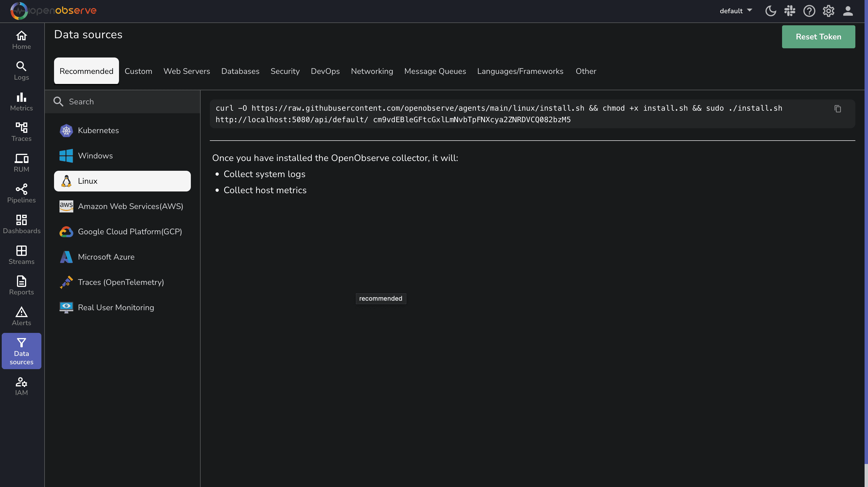The image size is (868, 487).
Task: Switch to the Message Queues tab
Action: click(435, 71)
